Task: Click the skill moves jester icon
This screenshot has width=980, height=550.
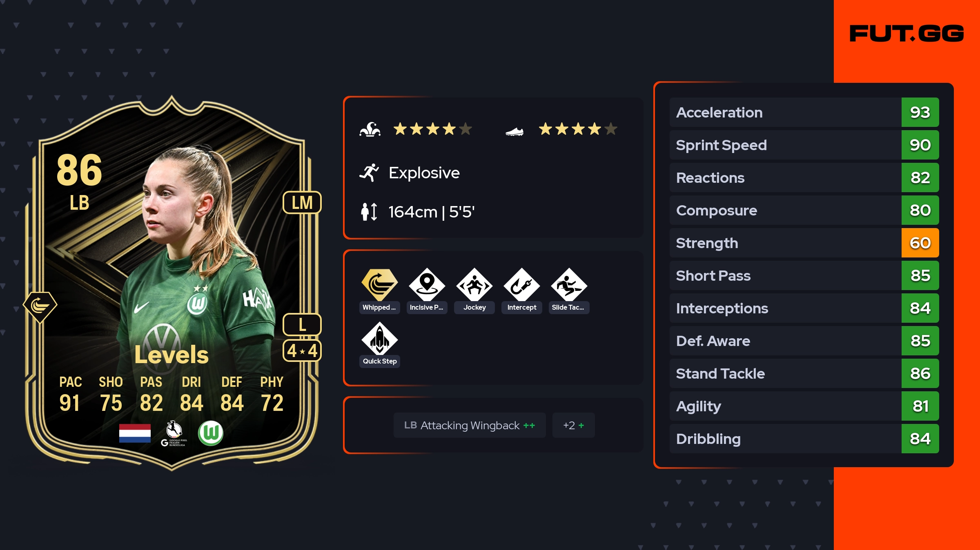Action: coord(370,129)
